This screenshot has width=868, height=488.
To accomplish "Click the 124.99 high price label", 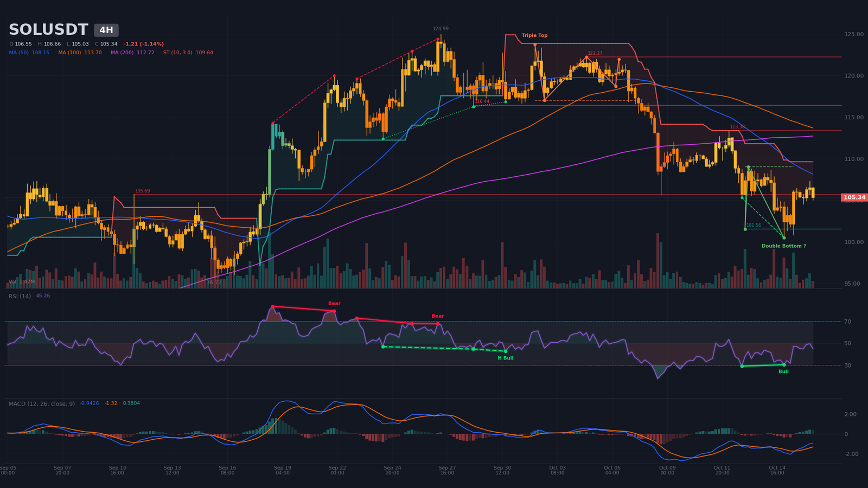I will pyautogui.click(x=441, y=29).
